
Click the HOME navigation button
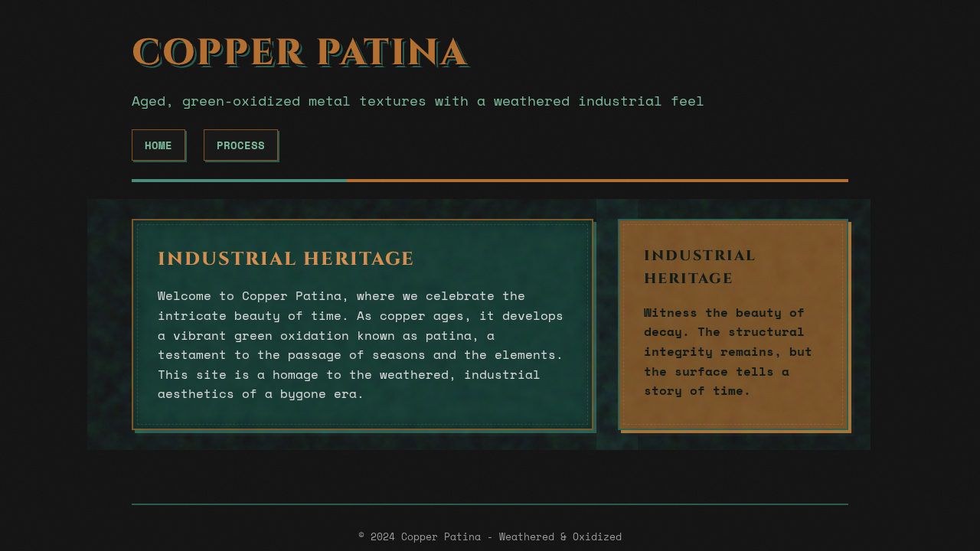[x=158, y=145]
